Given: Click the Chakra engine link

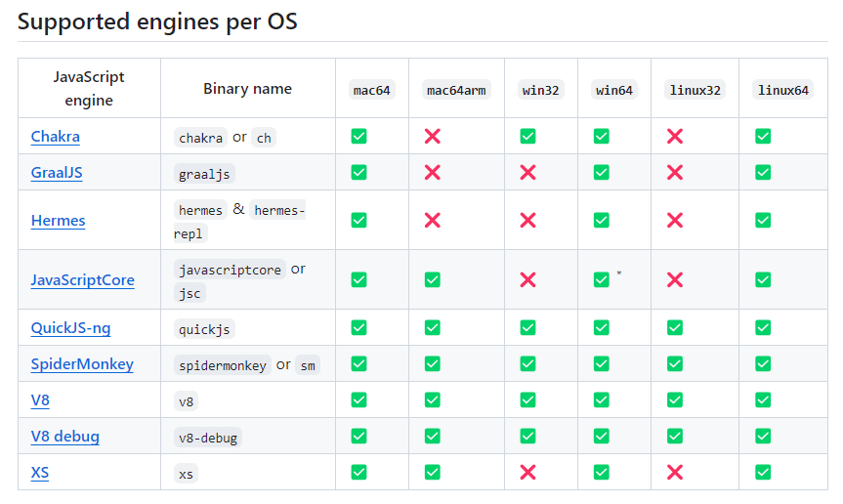Looking at the screenshot, I should click(x=56, y=137).
